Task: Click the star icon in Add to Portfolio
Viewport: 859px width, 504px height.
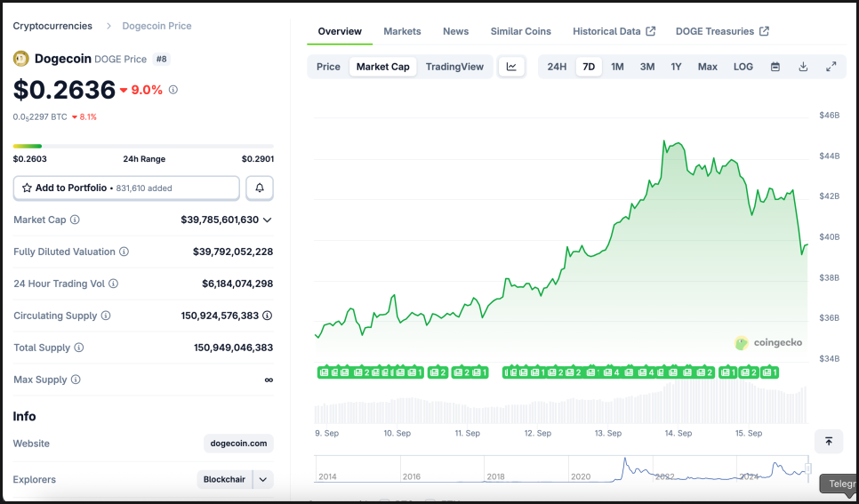Action: (x=27, y=188)
